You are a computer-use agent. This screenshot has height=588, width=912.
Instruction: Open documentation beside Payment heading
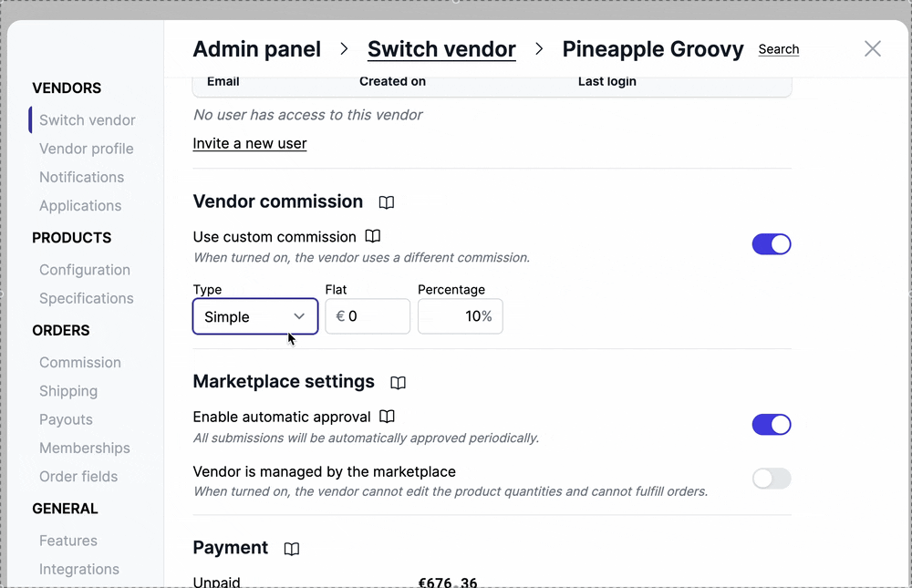291,548
